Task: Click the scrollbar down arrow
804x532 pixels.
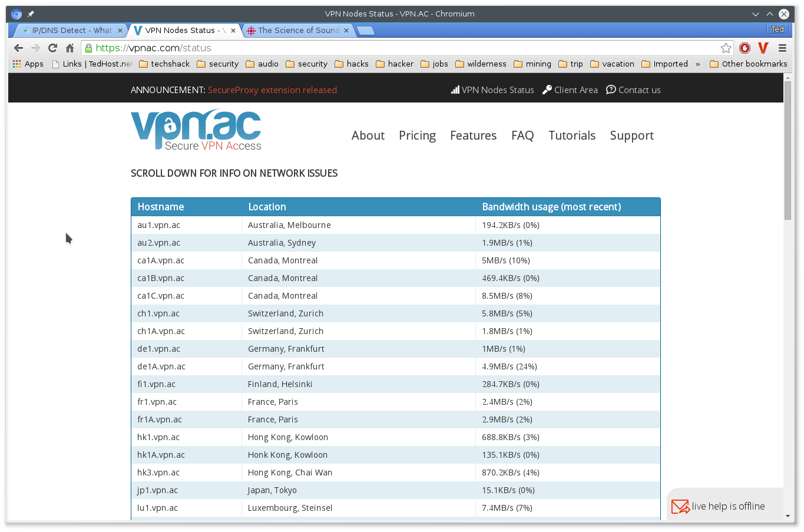Action: [788, 516]
